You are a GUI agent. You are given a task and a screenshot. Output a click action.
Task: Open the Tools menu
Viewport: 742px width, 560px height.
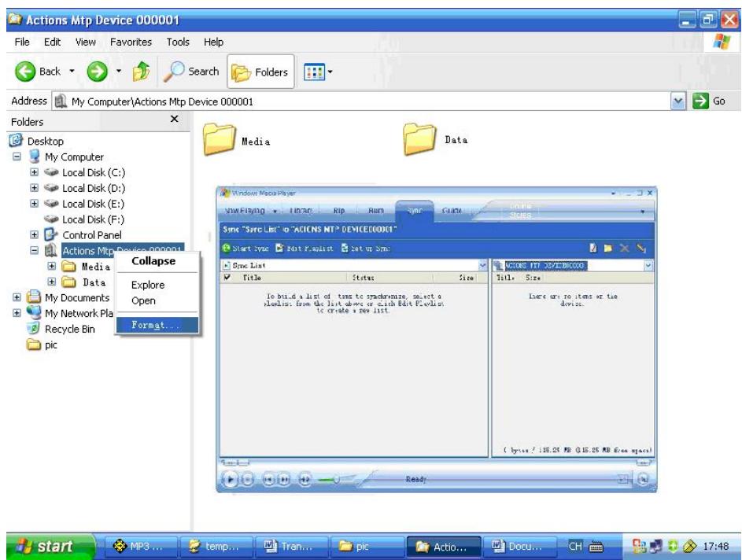tap(178, 42)
